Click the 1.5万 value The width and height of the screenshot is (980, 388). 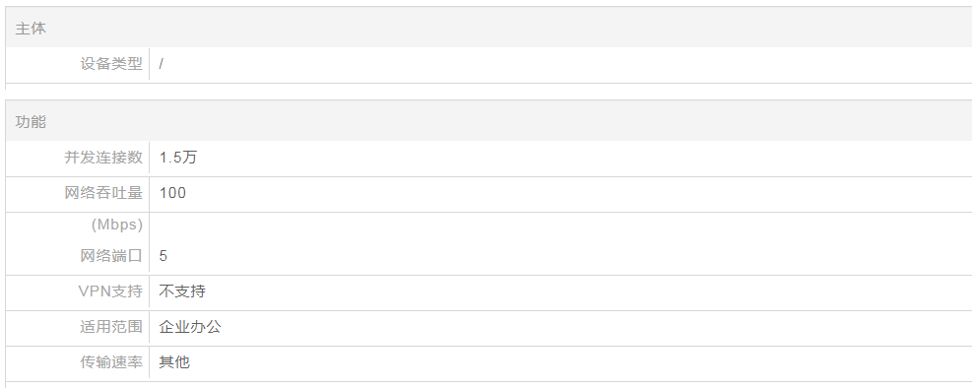coord(178,158)
